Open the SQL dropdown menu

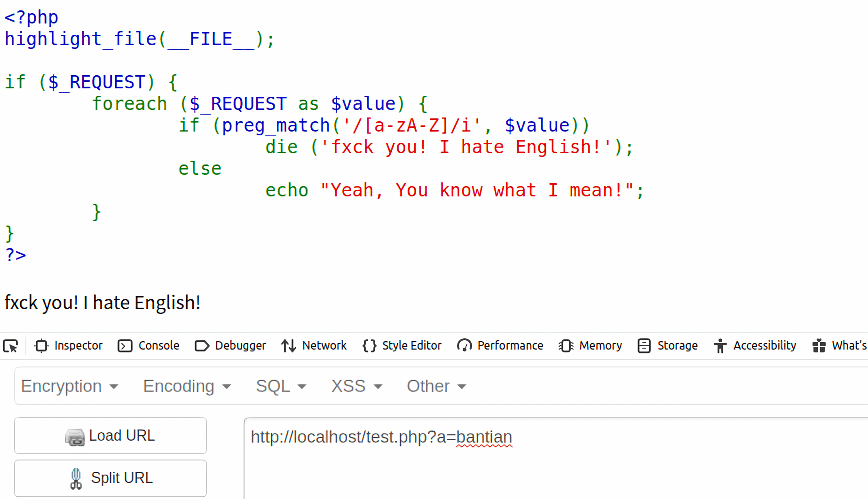pyautogui.click(x=281, y=386)
